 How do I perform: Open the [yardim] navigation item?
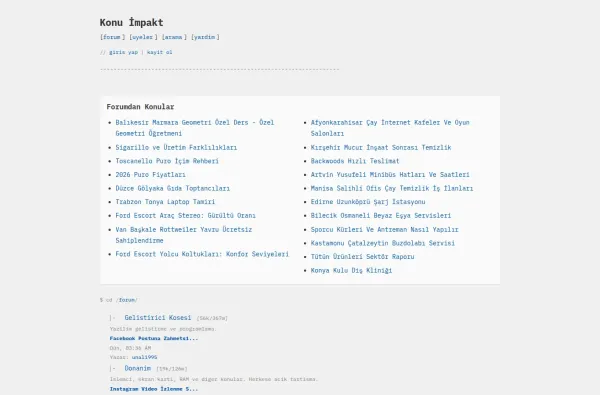pyautogui.click(x=205, y=37)
